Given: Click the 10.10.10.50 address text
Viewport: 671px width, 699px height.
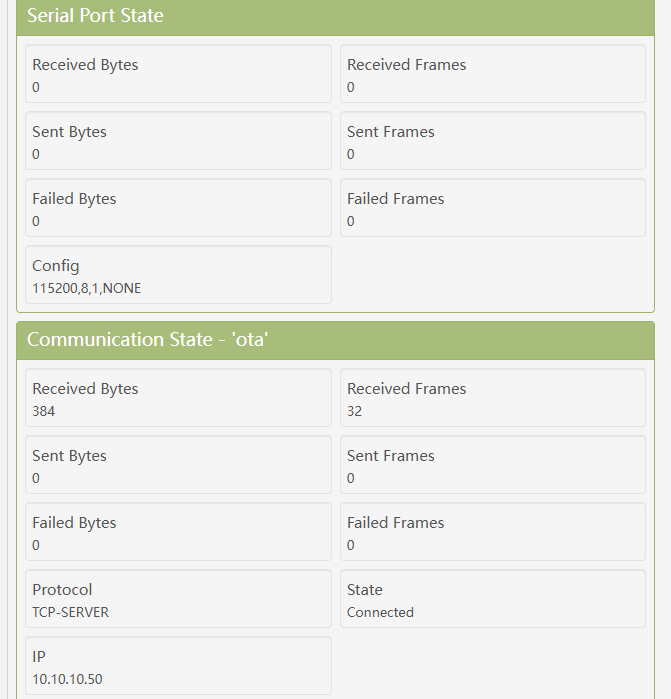Looking at the screenshot, I should (x=67, y=679).
